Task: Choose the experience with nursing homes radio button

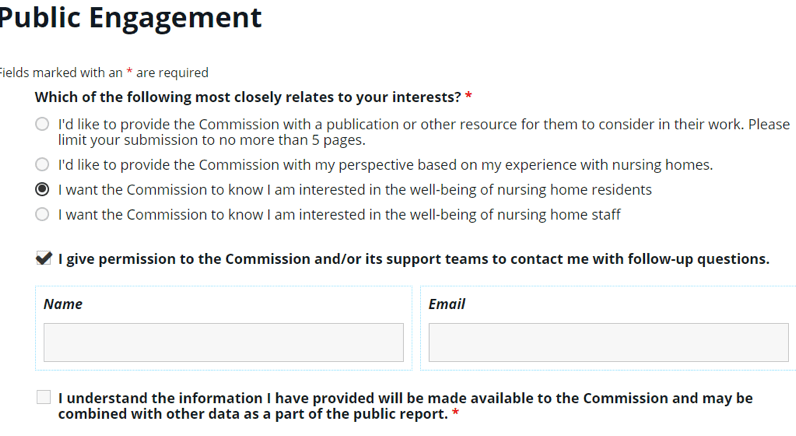Action: pyautogui.click(x=42, y=164)
